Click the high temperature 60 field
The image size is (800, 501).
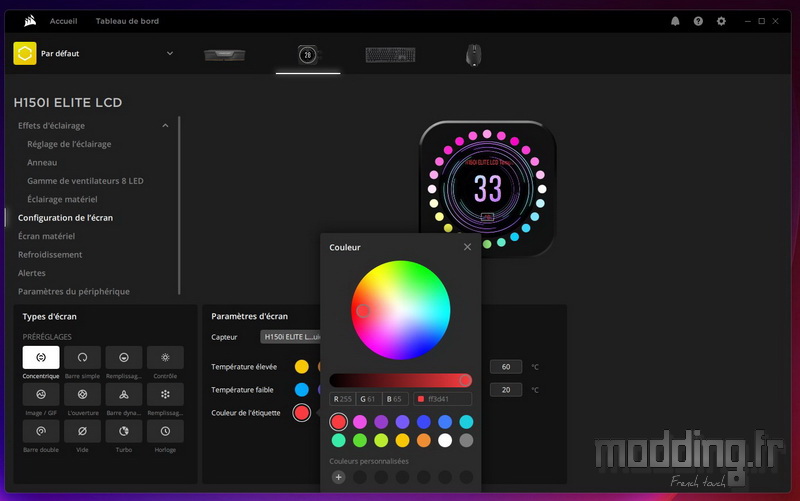[x=506, y=366]
